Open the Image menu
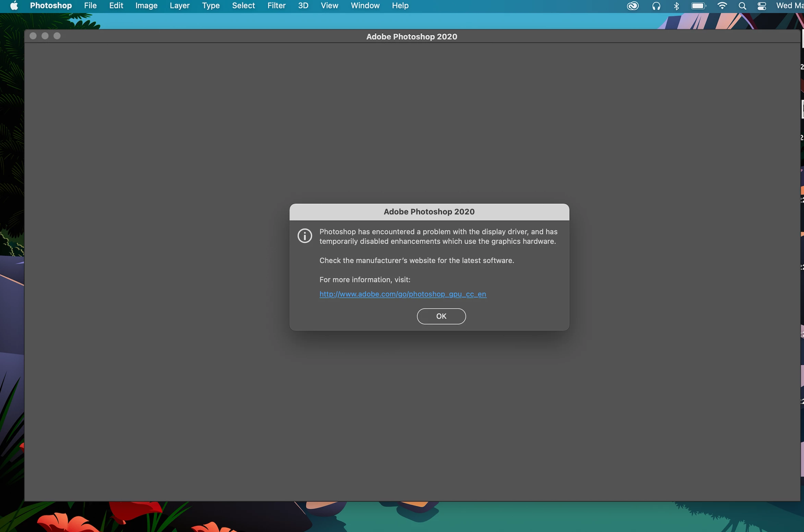Viewport: 804px width, 532px height. pos(146,6)
